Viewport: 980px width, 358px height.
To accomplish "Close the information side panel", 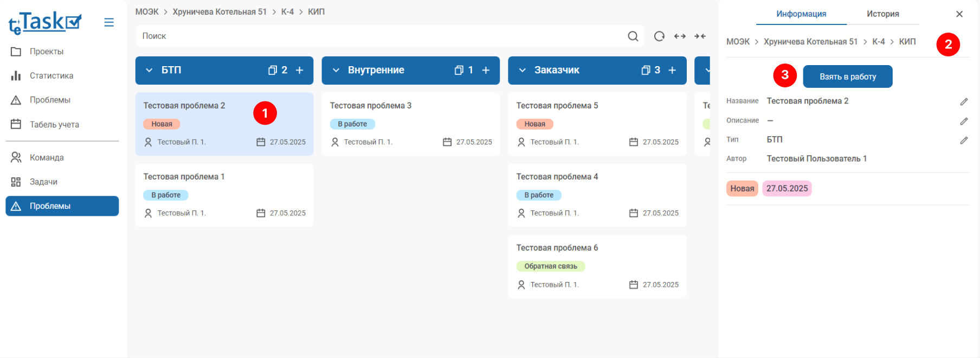I will point(959,14).
